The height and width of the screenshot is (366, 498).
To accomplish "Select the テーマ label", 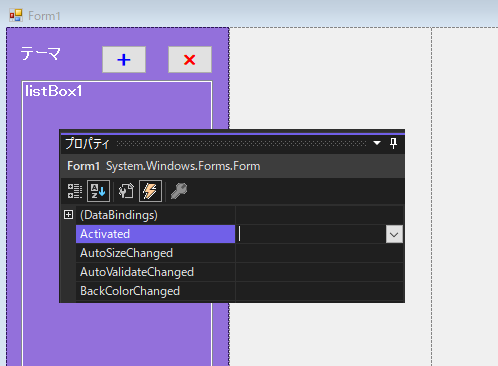I will (41, 53).
